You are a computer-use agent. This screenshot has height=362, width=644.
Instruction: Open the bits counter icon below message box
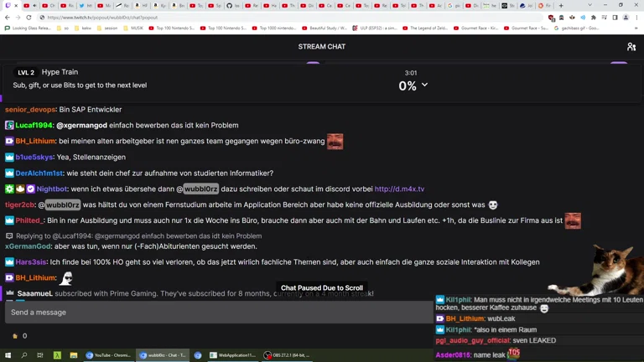click(15, 336)
